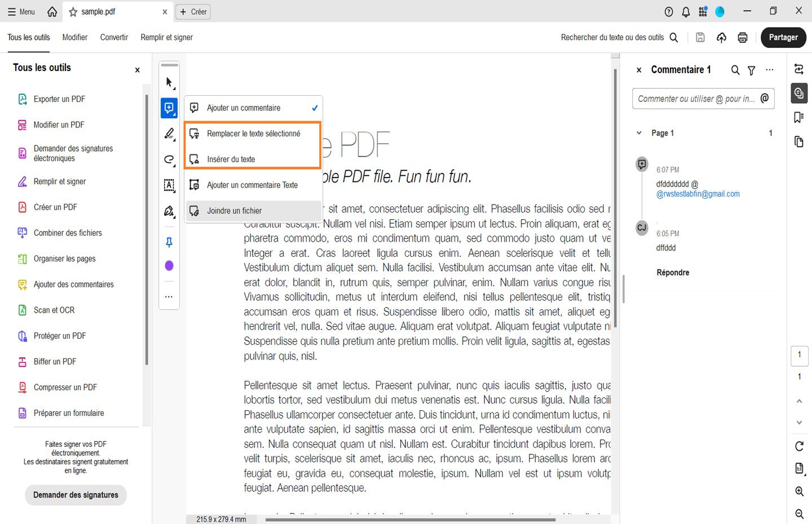This screenshot has height=524, width=812.
Task: Open Exporter un PDF tool
Action: click(x=59, y=99)
